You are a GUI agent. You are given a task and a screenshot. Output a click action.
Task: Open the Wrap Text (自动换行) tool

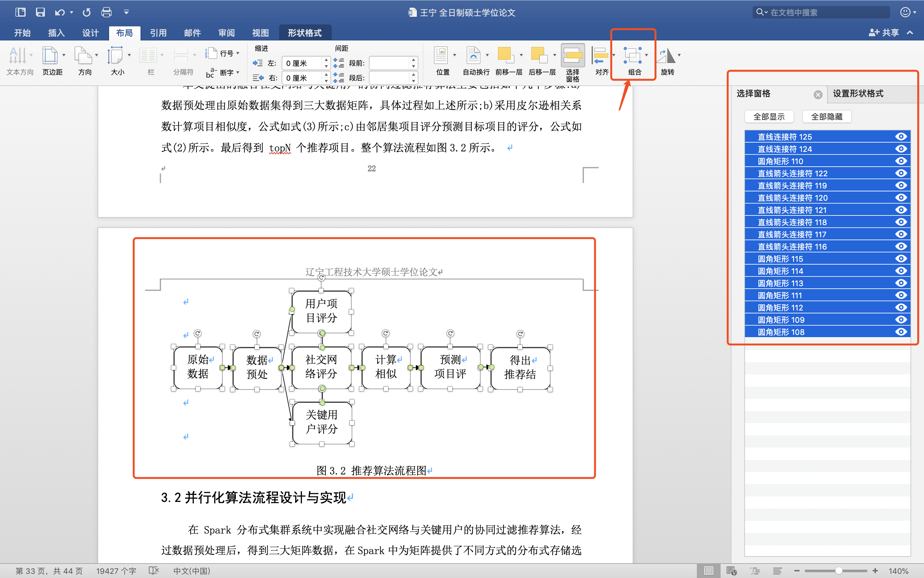[476, 61]
